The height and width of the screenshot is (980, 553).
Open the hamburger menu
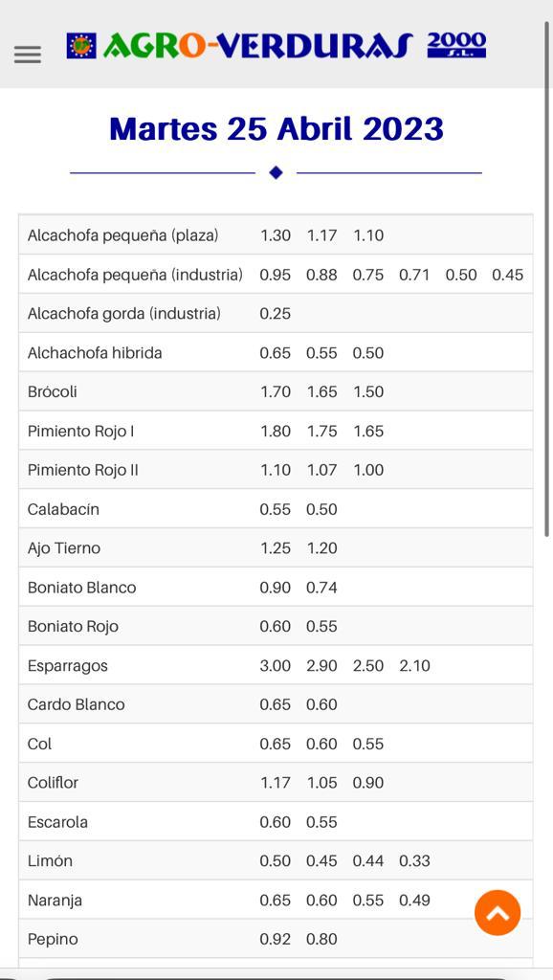(28, 55)
